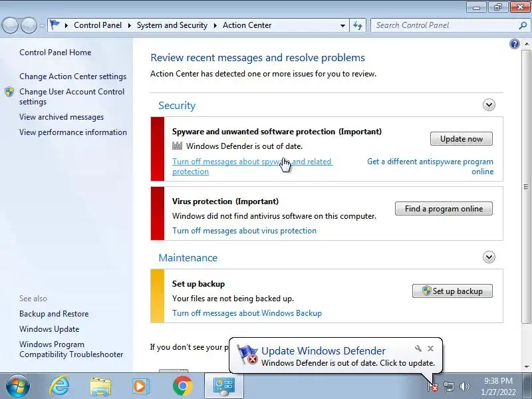Image resolution: width=532 pixels, height=399 pixels.
Task: Expand breadcrumb arrow after System and Security
Action: (215, 25)
